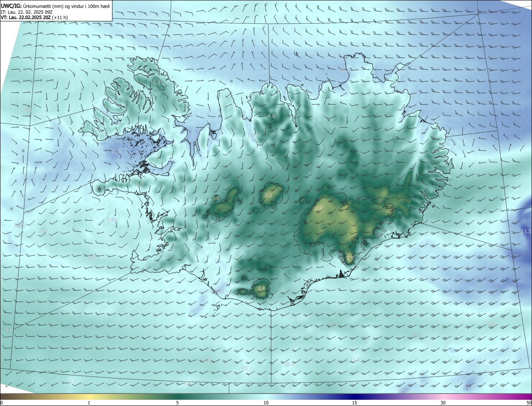Click the title 'Úrkomumætti (mm) og vindur í 100m hæð'
Image resolution: width=532 pixels, height=406 pixels.
(66, 6)
